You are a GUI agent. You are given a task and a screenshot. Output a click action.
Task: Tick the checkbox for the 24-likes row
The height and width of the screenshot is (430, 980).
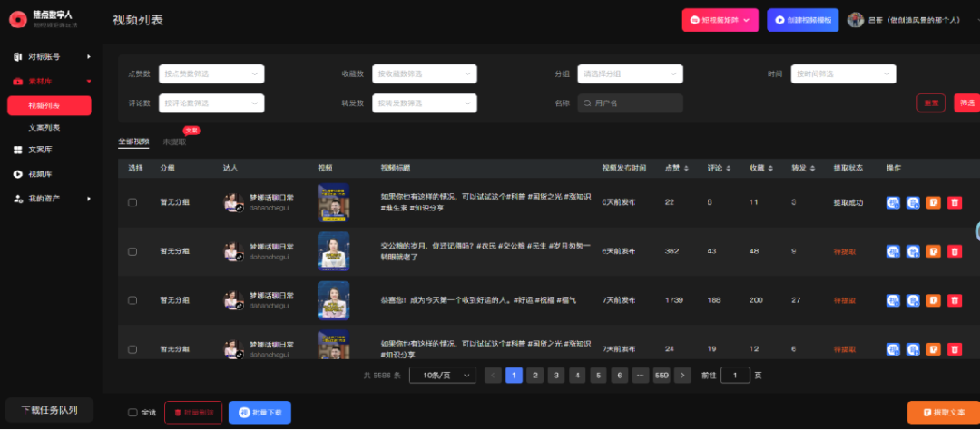point(132,348)
